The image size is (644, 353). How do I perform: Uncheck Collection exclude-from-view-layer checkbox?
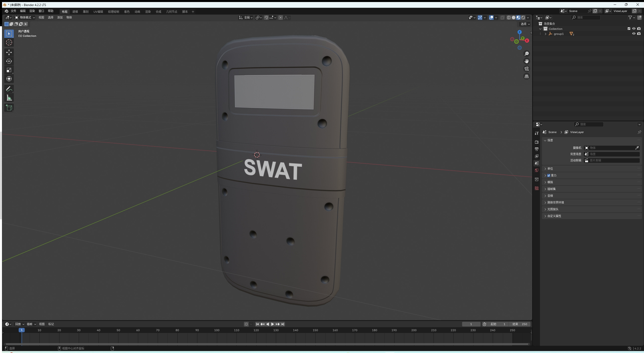click(629, 29)
